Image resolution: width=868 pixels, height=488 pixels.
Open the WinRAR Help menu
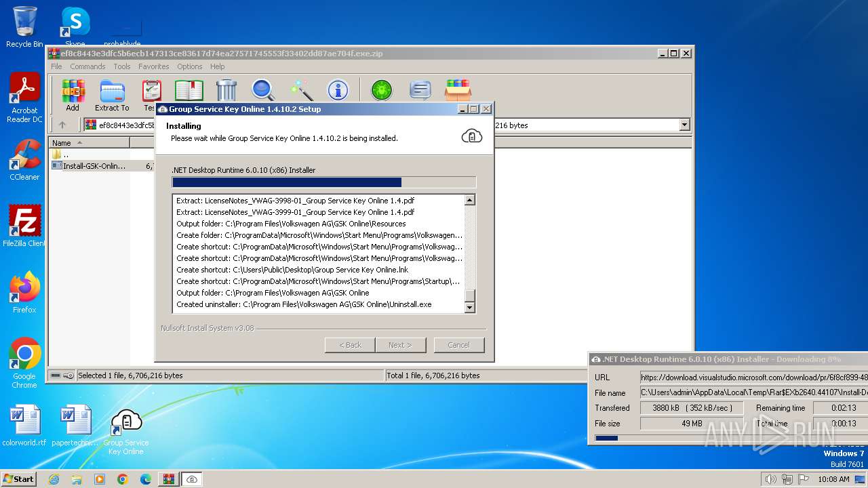pyautogui.click(x=218, y=66)
